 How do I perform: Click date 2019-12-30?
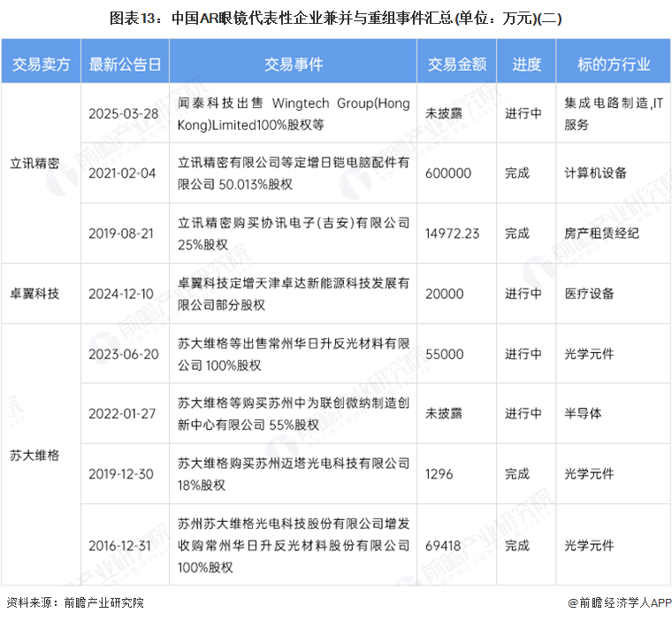point(121,474)
